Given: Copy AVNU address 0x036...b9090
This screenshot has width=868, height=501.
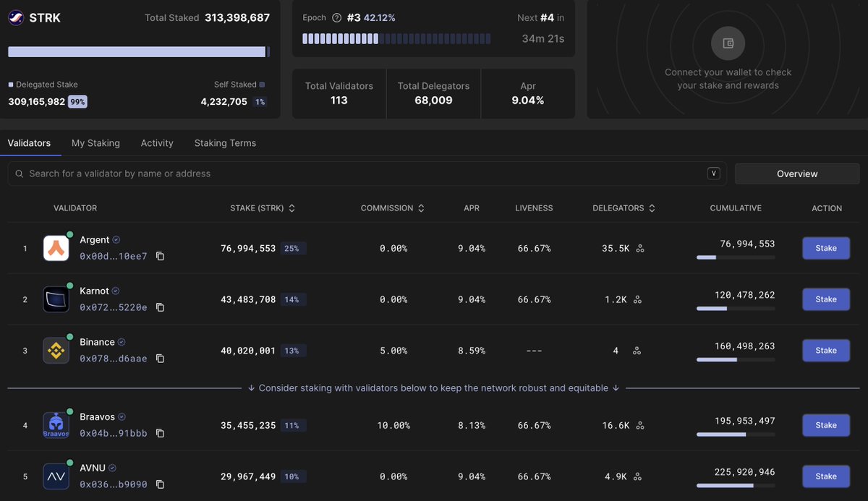Looking at the screenshot, I should tap(161, 485).
